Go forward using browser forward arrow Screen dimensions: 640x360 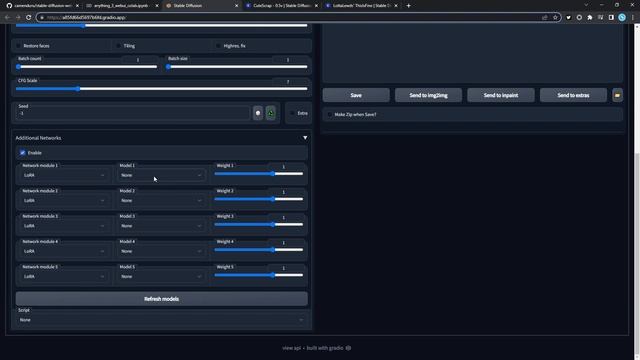point(18,17)
